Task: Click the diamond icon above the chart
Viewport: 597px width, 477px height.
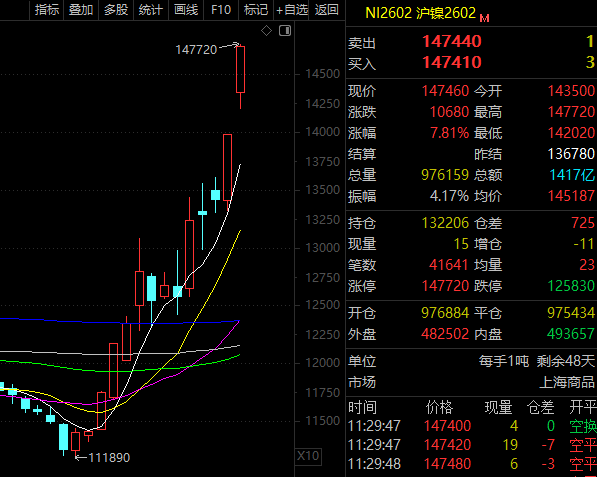Action: [266, 30]
